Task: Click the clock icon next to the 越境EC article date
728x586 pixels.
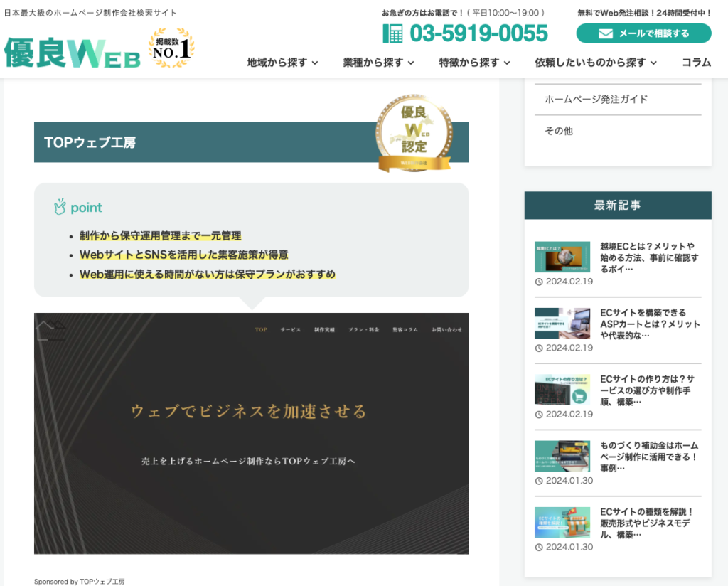Action: tap(539, 282)
